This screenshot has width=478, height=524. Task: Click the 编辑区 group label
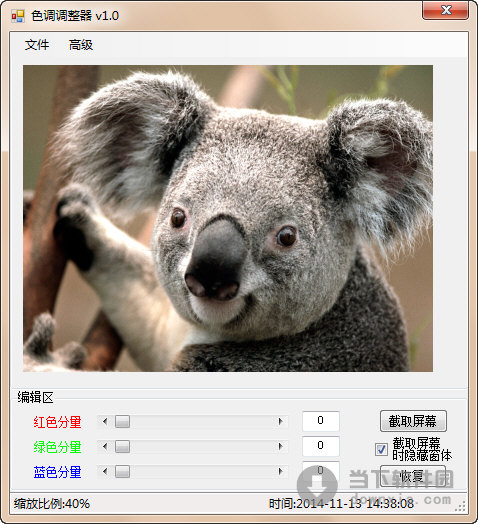click(x=35, y=398)
